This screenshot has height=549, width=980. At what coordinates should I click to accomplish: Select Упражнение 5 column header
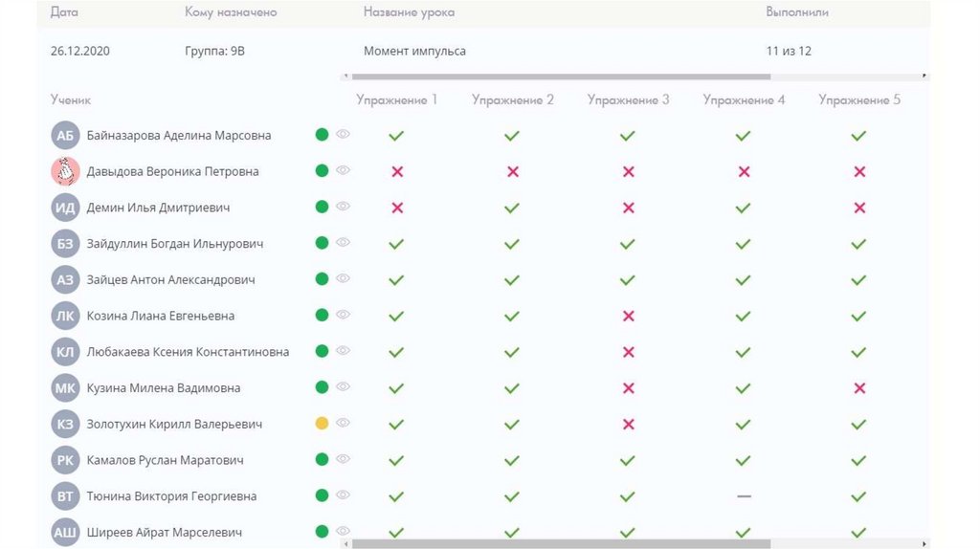click(858, 99)
